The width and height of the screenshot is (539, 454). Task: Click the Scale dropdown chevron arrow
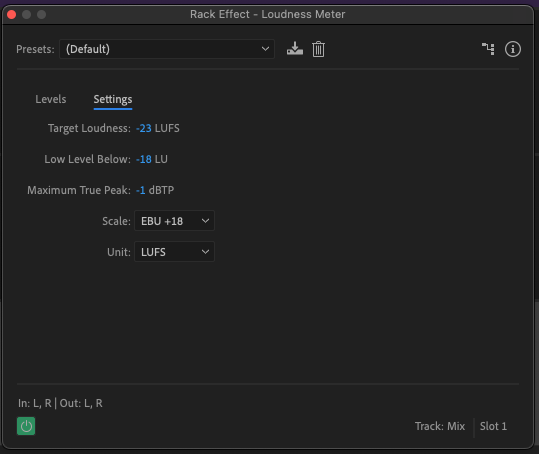[205, 221]
